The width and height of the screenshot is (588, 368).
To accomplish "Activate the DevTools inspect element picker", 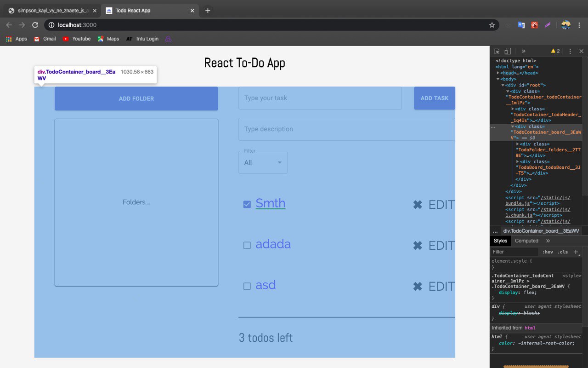I will point(497,51).
